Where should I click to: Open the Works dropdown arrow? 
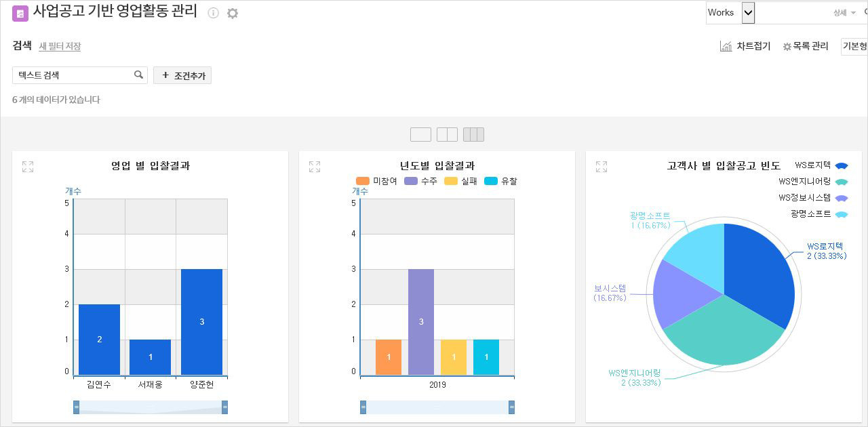(748, 12)
